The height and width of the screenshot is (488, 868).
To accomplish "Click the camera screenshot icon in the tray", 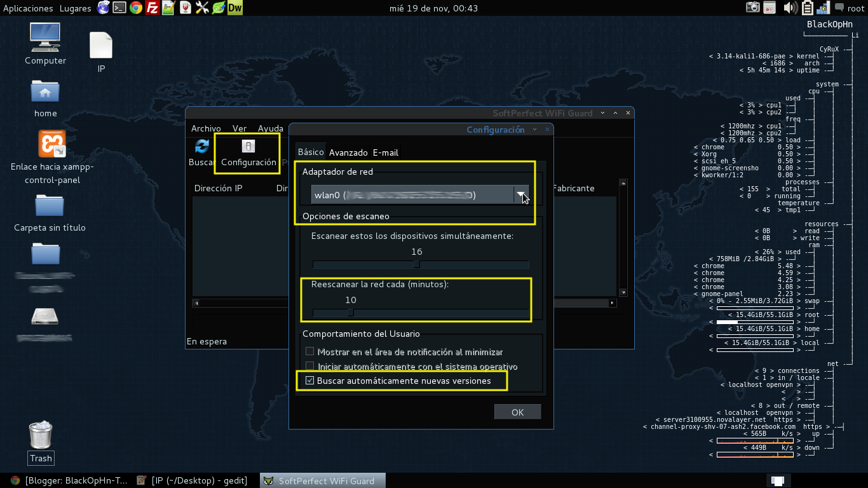I will (x=753, y=8).
